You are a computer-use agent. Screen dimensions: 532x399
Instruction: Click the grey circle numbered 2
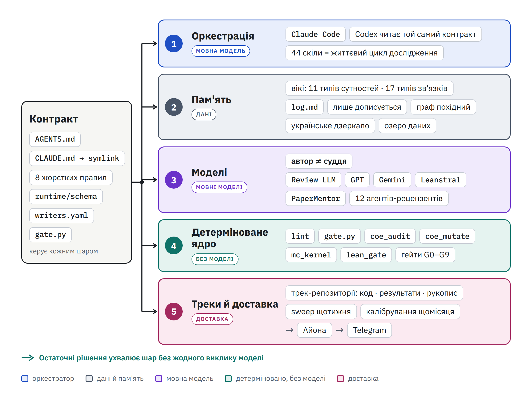coord(174,107)
